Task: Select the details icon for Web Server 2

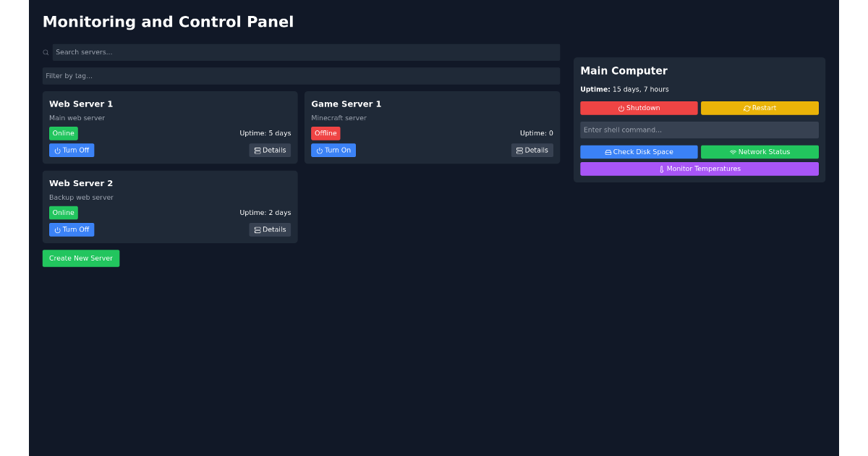Action: click(258, 229)
